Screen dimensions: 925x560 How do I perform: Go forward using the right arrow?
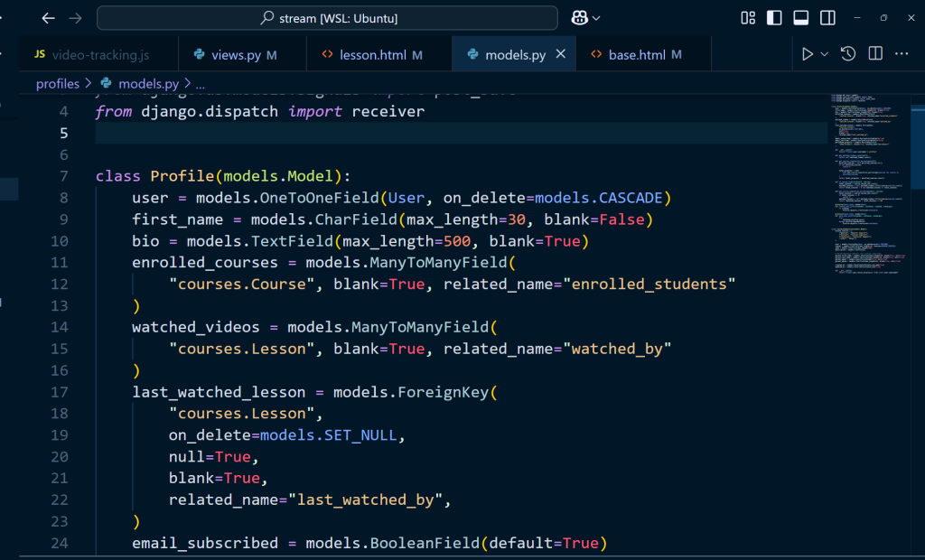pyautogui.click(x=75, y=18)
